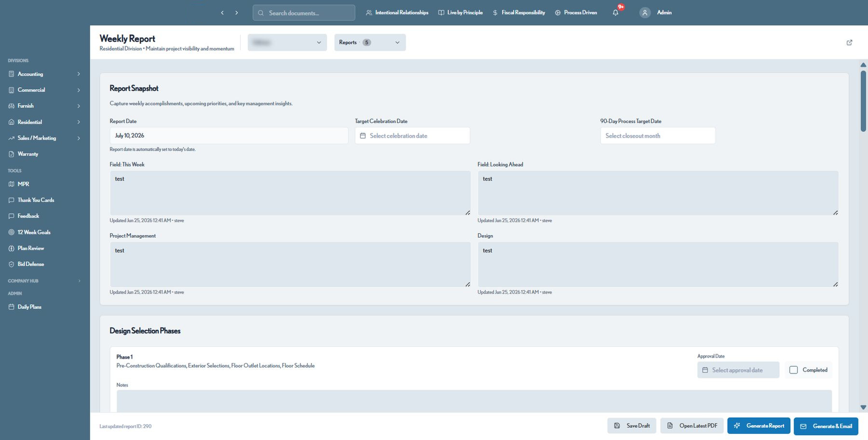Click the Sales / Marketing trend icon
The height and width of the screenshot is (440, 868).
pyautogui.click(x=12, y=138)
